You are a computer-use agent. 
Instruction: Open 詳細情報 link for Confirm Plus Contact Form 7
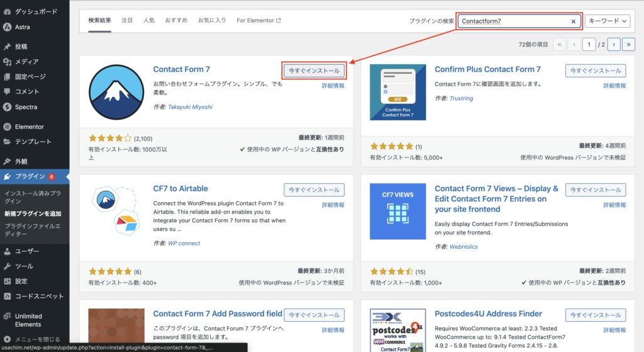pyautogui.click(x=614, y=86)
